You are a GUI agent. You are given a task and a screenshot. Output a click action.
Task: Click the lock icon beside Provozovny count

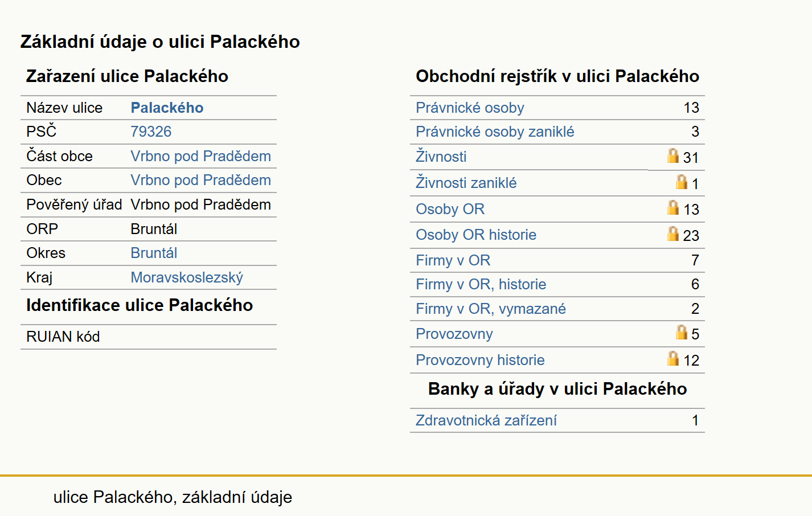[681, 332]
